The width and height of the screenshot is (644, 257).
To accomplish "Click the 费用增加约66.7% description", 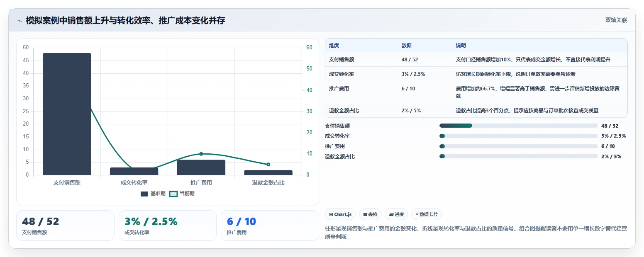I will coord(538,92).
